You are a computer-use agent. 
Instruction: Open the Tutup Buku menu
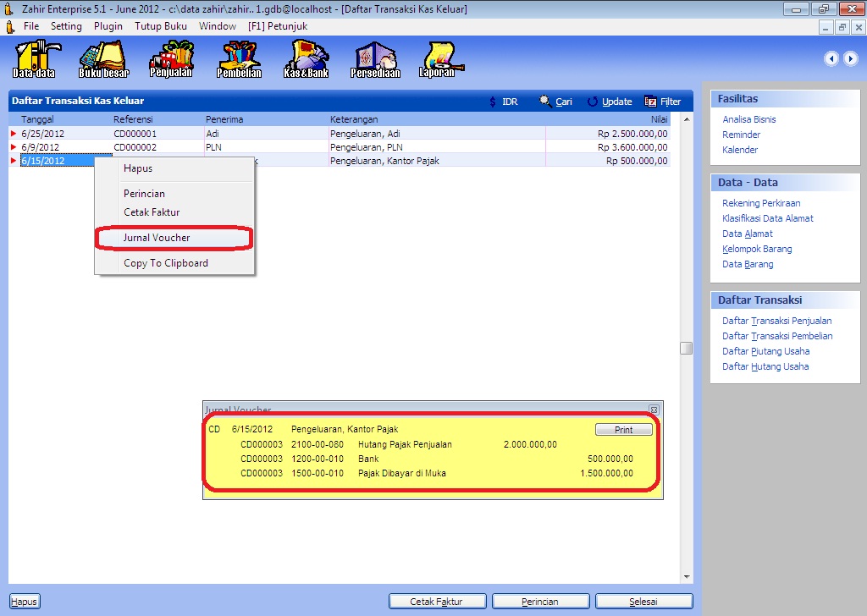coord(161,26)
